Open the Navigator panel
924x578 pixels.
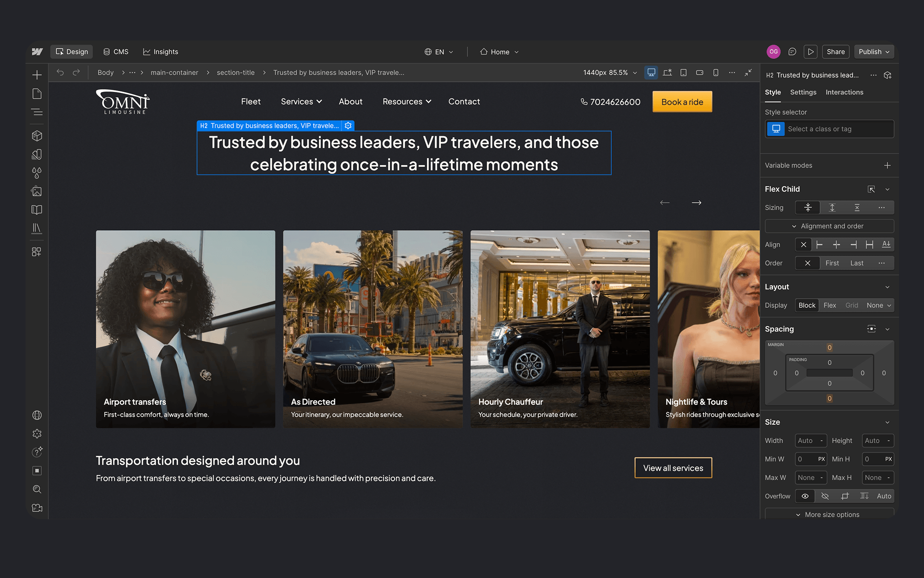click(37, 112)
